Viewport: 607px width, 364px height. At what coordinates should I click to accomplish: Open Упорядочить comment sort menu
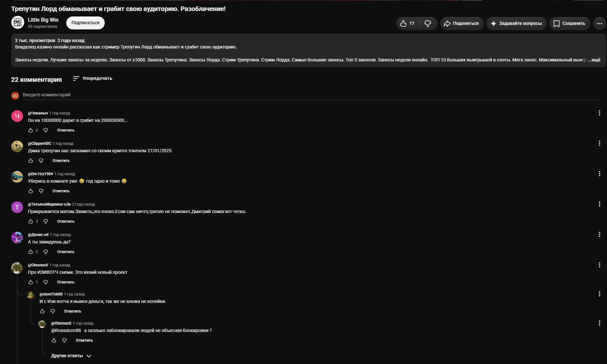92,79
